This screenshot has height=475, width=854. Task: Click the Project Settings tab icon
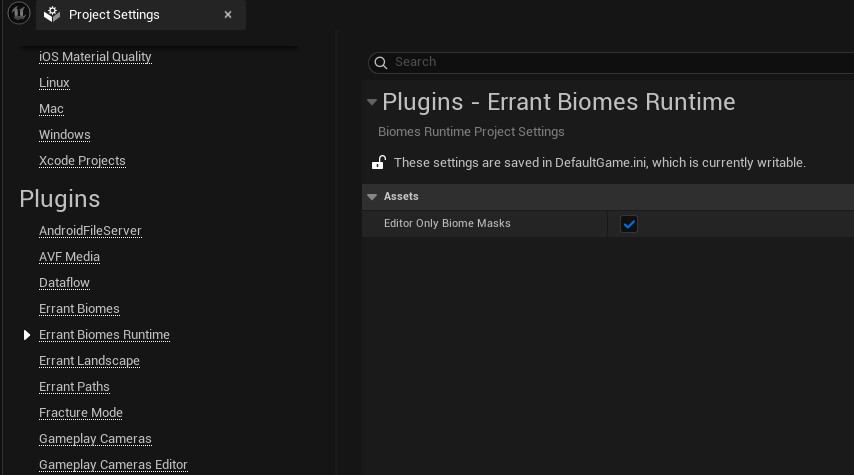52,15
